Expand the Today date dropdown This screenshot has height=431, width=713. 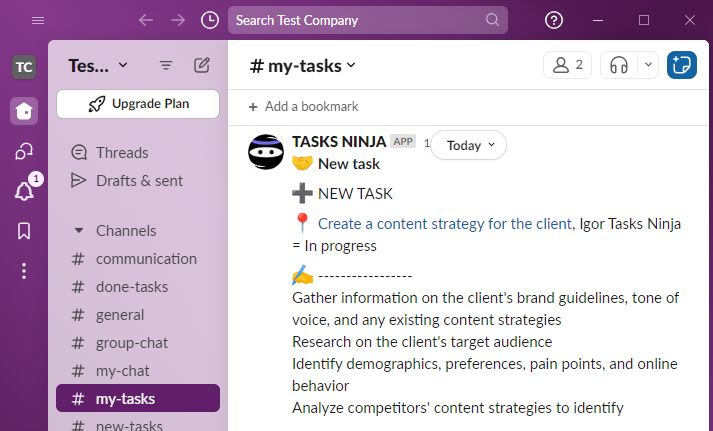pos(469,145)
